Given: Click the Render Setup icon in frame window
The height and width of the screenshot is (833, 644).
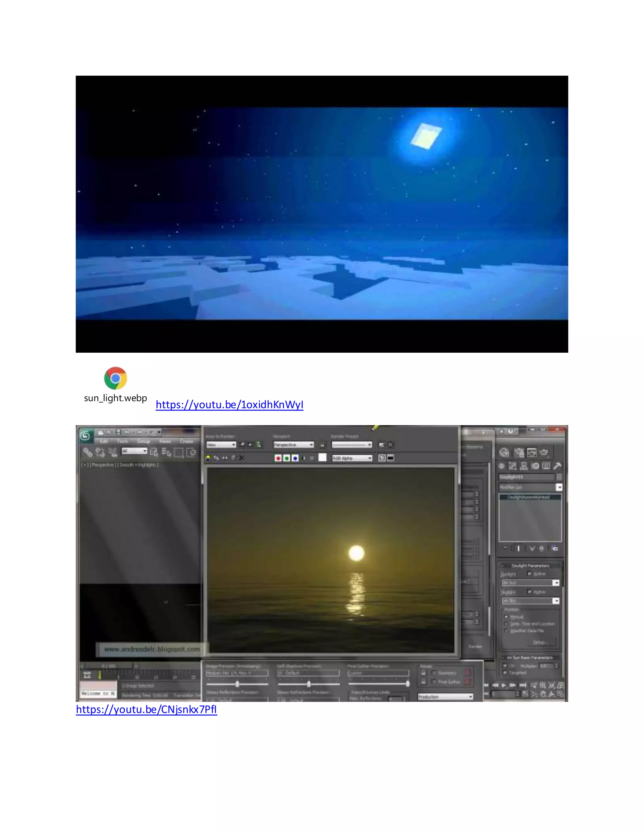Looking at the screenshot, I should (x=381, y=445).
